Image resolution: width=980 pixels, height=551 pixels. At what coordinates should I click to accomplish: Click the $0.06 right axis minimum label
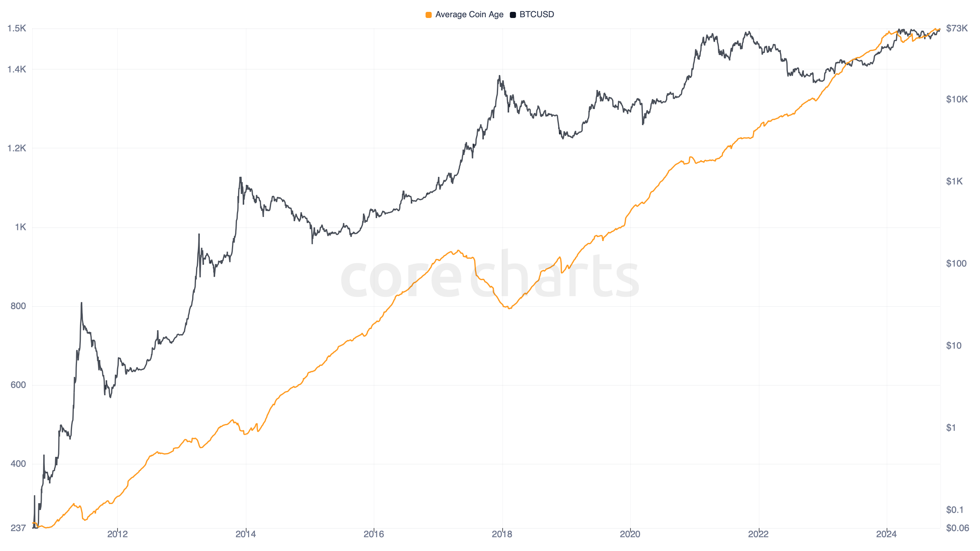[957, 528]
